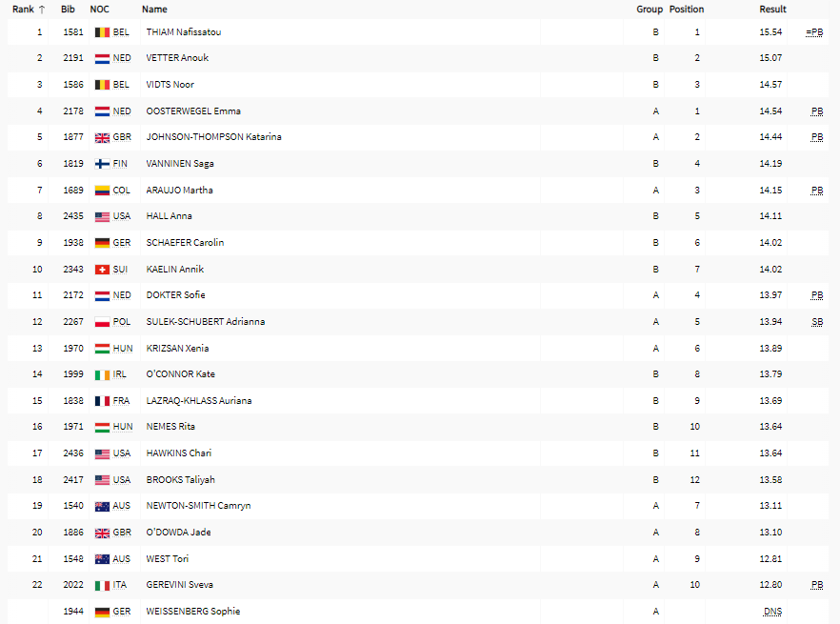The height and width of the screenshot is (624, 840).
Task: Click Poland flag beside SULEK-SCHUBERT Adrianna
Action: tap(102, 322)
